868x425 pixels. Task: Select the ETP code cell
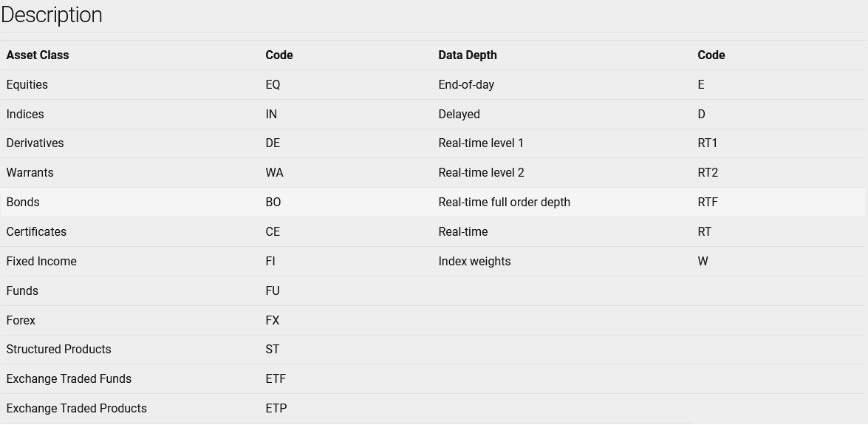point(276,409)
